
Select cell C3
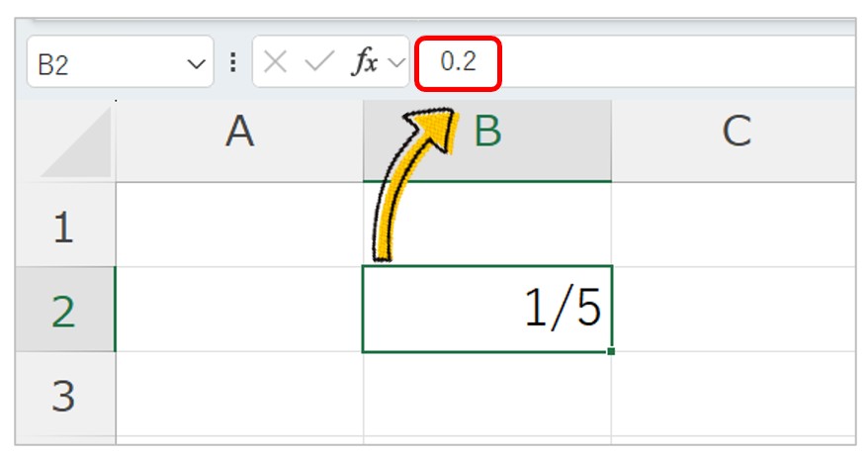(734, 394)
